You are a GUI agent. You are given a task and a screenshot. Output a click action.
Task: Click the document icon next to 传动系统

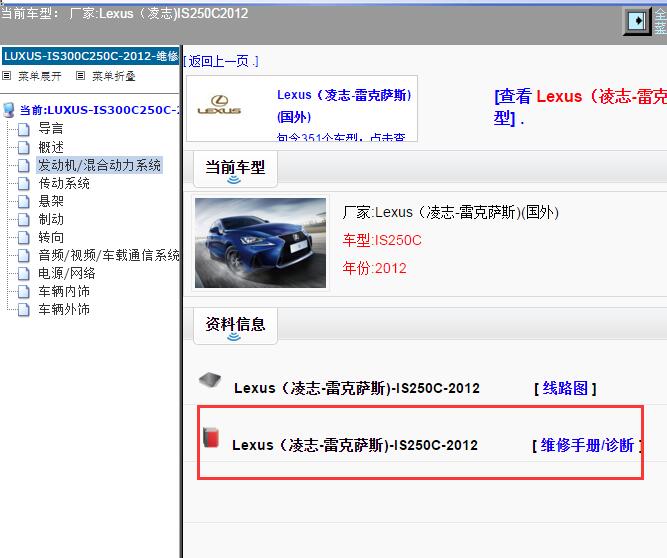tap(24, 183)
